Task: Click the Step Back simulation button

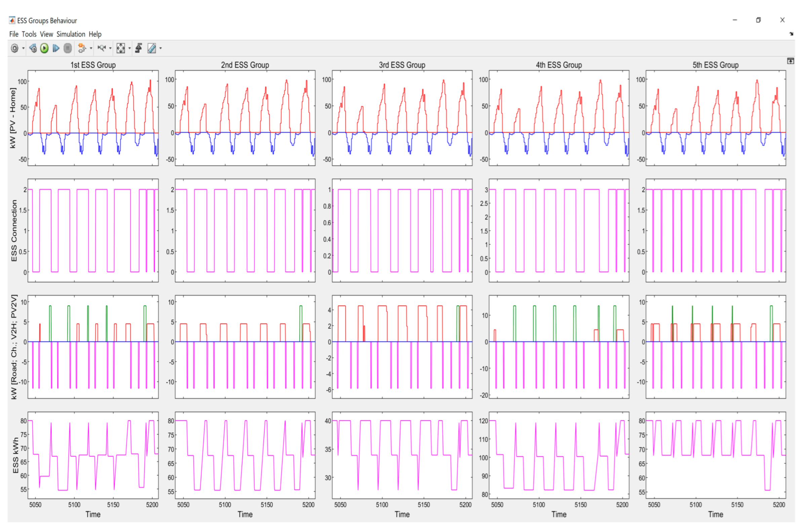Action: click(33, 48)
